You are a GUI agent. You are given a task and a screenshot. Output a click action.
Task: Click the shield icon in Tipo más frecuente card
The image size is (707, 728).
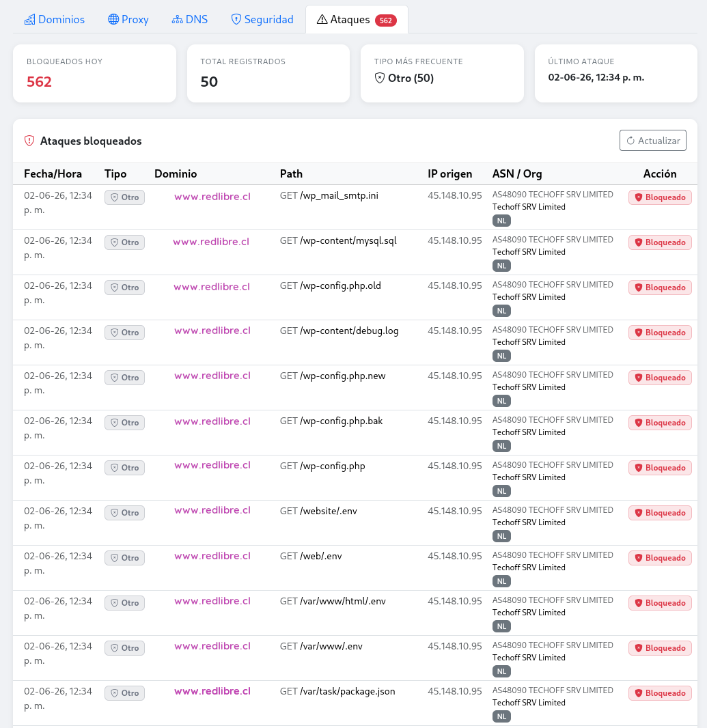(x=380, y=78)
